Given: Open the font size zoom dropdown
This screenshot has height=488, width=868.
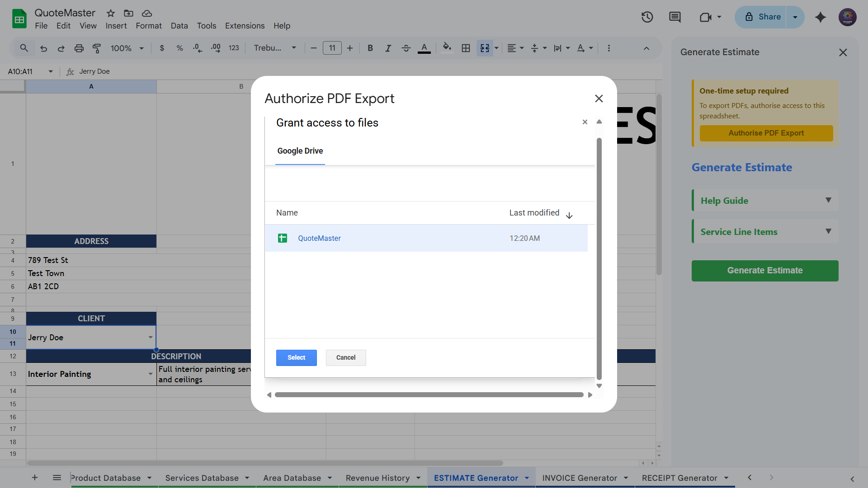Looking at the screenshot, I should pyautogui.click(x=127, y=48).
